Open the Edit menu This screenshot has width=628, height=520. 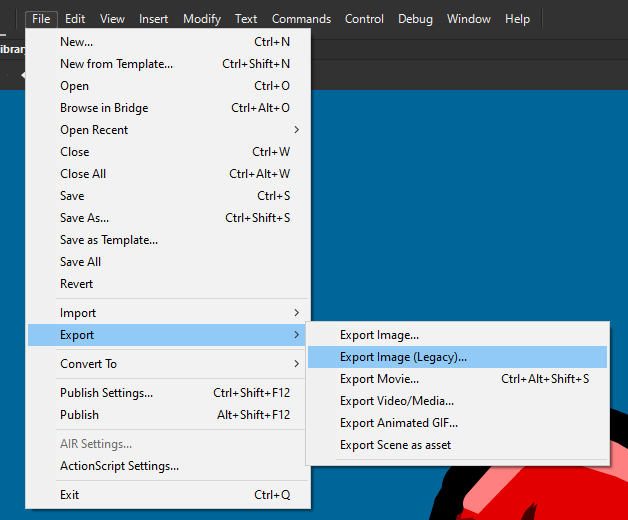pos(75,19)
